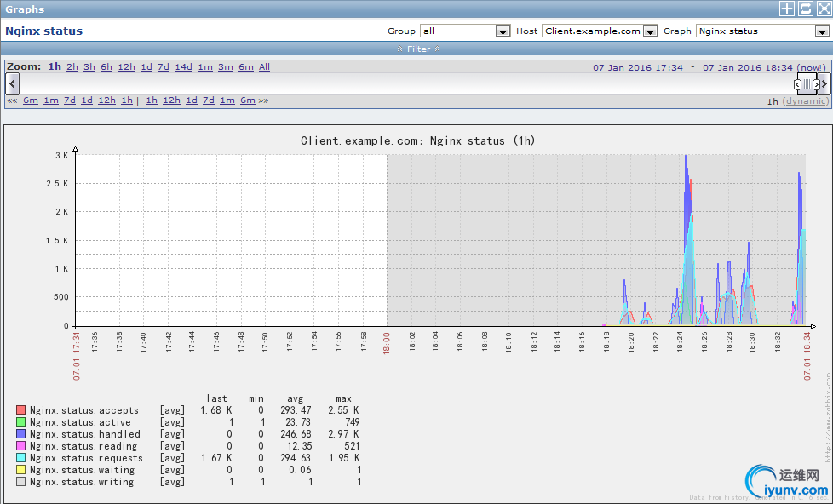The image size is (833, 504).
Task: Add graph to favourites with plus icon
Action: tap(786, 9)
